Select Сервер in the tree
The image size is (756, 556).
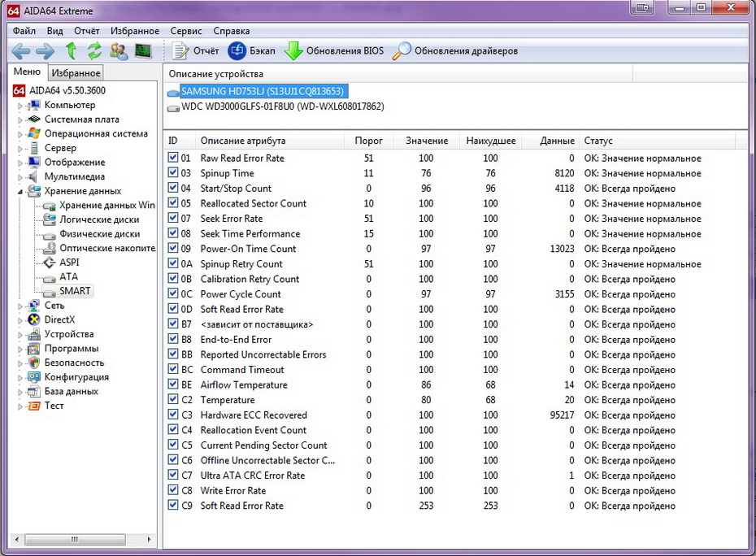coord(60,148)
